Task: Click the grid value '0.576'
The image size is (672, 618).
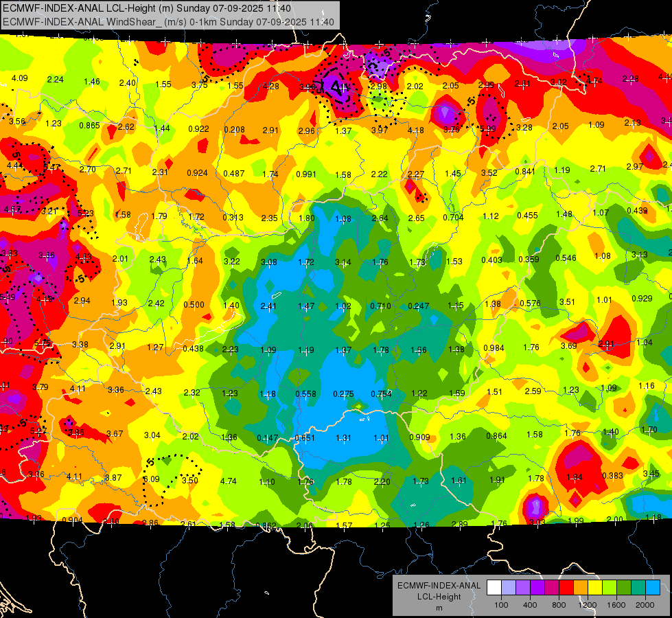Action: [x=530, y=304]
